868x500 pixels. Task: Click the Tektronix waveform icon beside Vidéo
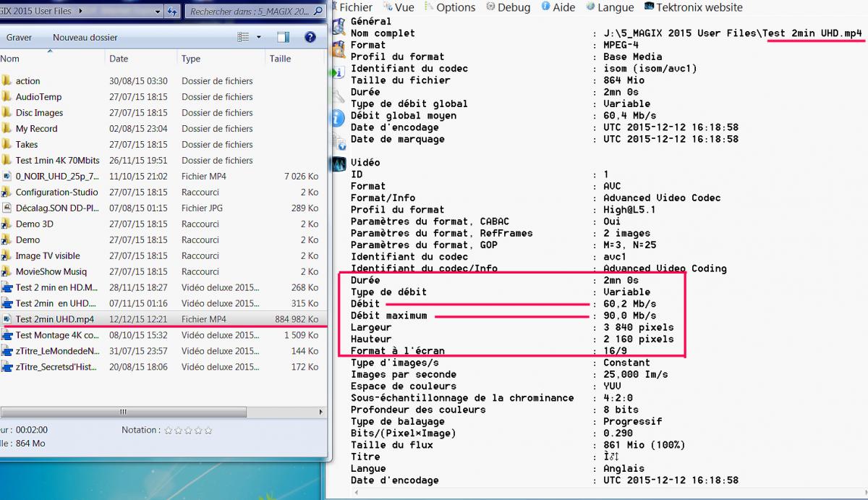(338, 164)
